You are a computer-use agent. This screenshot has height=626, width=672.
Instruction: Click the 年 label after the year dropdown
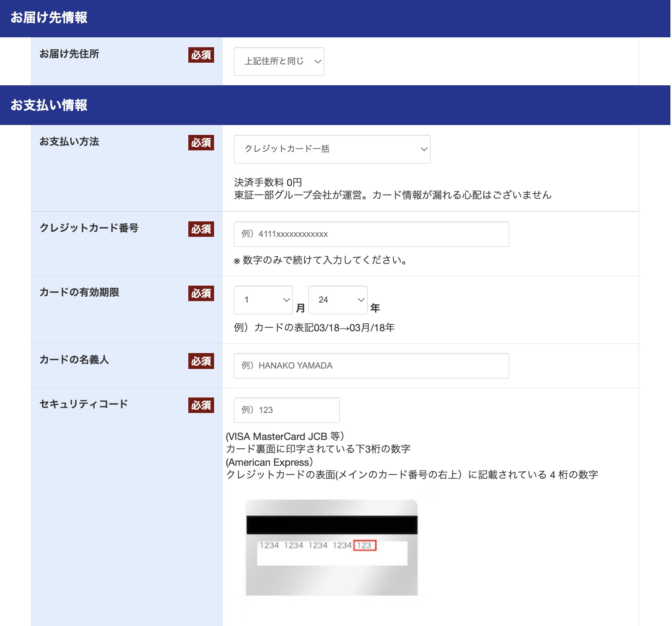pyautogui.click(x=375, y=308)
